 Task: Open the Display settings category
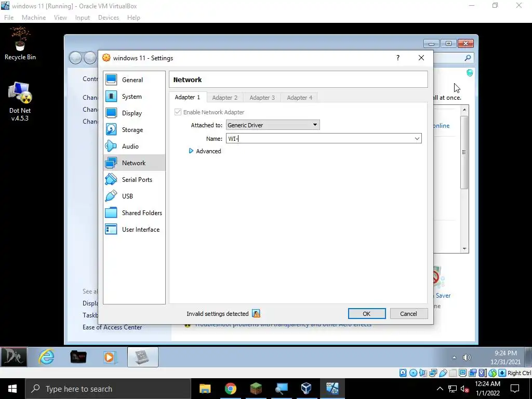(x=134, y=113)
